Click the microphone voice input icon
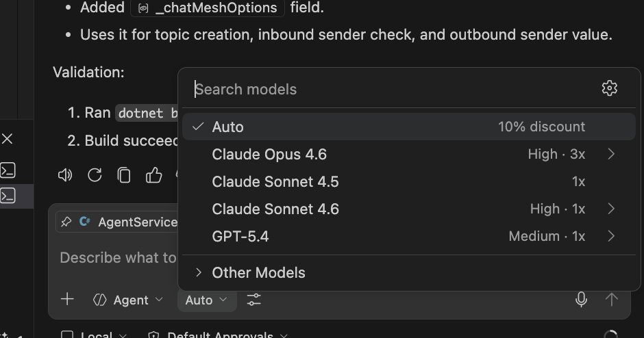The image size is (644, 338). 581,300
